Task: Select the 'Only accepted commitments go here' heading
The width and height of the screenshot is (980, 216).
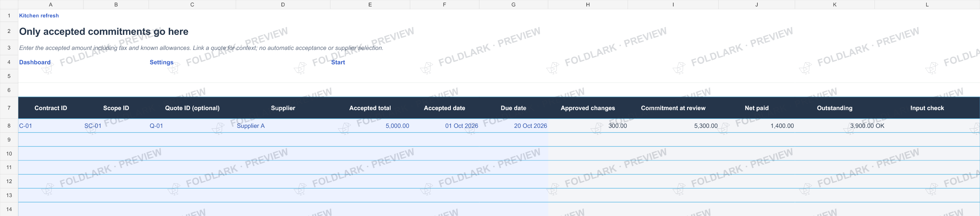Action: click(x=104, y=31)
